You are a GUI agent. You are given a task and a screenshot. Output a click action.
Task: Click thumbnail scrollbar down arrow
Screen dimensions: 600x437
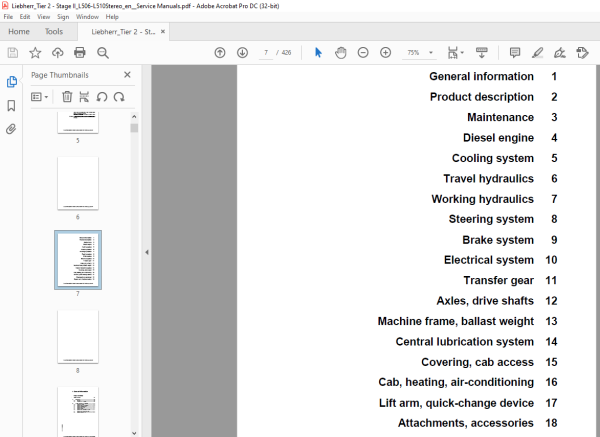[134, 433]
